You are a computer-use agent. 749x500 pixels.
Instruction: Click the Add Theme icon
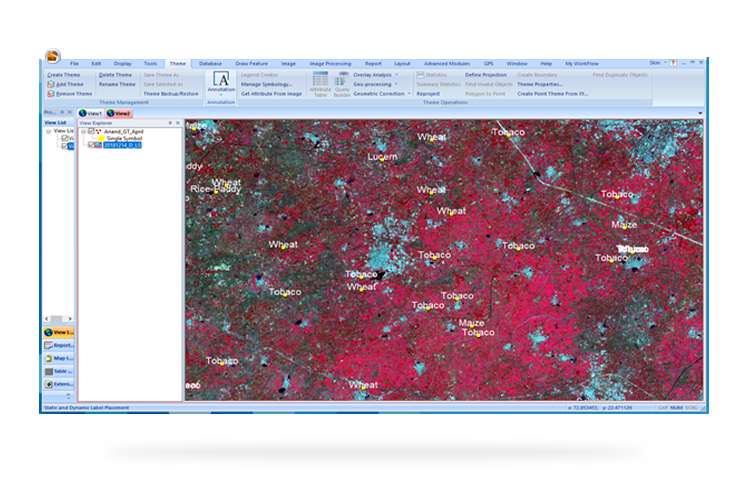(51, 85)
